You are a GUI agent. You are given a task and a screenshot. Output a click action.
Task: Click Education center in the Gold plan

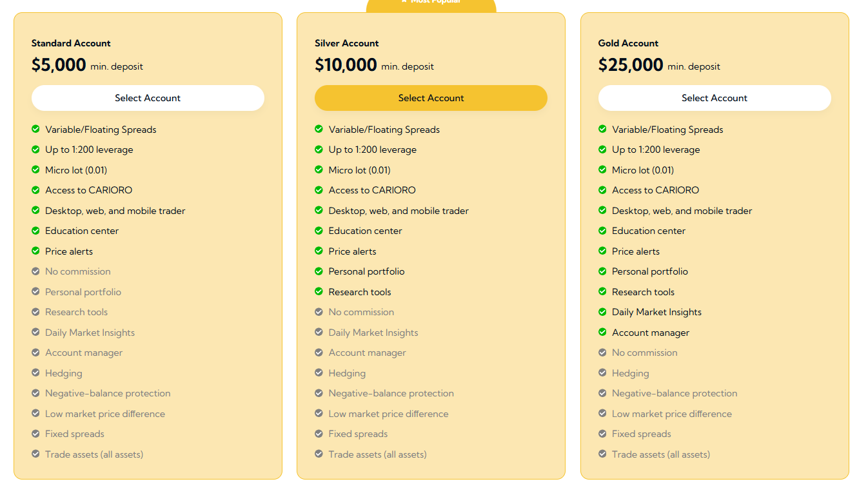649,231
